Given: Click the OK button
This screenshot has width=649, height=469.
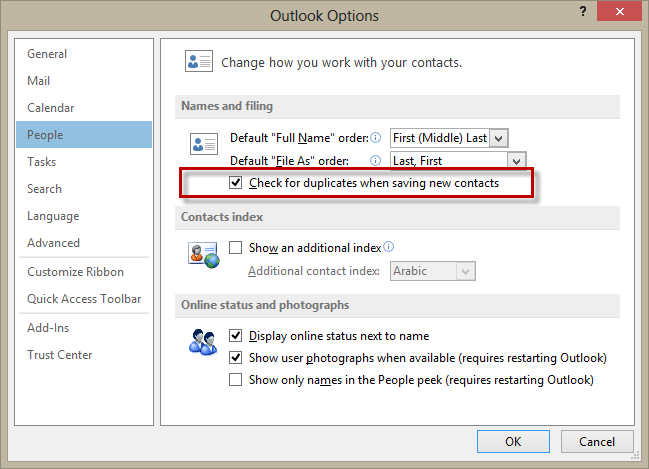Looking at the screenshot, I should point(513,440).
